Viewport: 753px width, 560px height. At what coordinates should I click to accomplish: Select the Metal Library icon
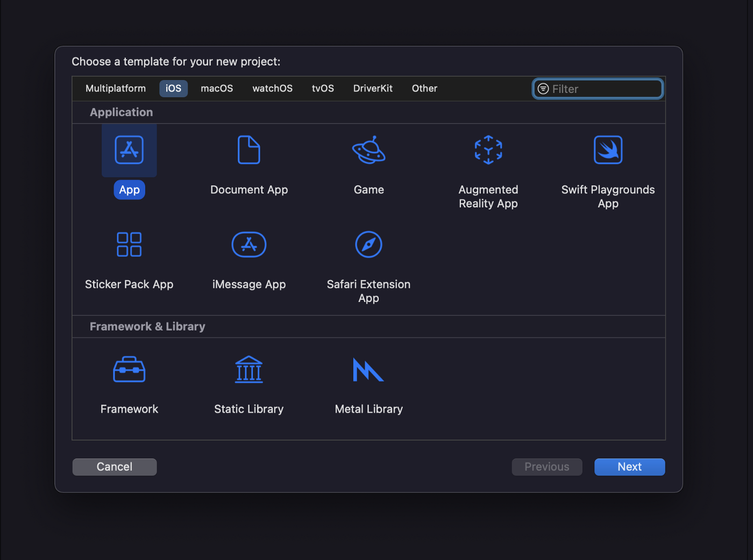(x=368, y=370)
